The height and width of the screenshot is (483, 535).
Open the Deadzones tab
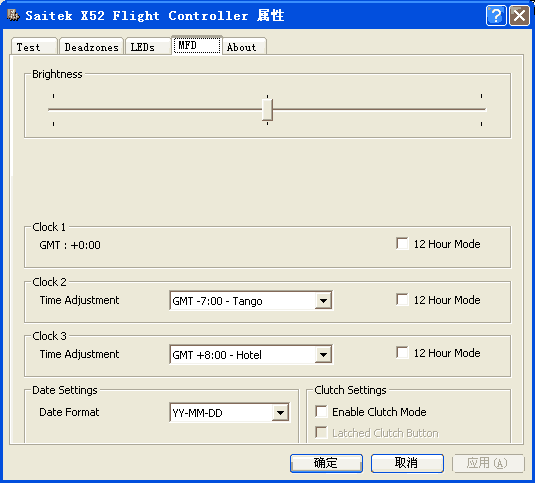pyautogui.click(x=91, y=47)
